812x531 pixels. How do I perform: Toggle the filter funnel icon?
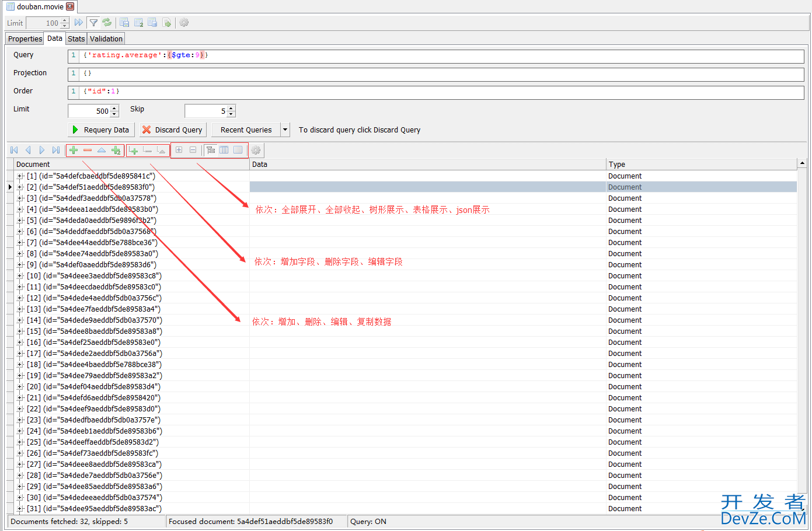[93, 23]
